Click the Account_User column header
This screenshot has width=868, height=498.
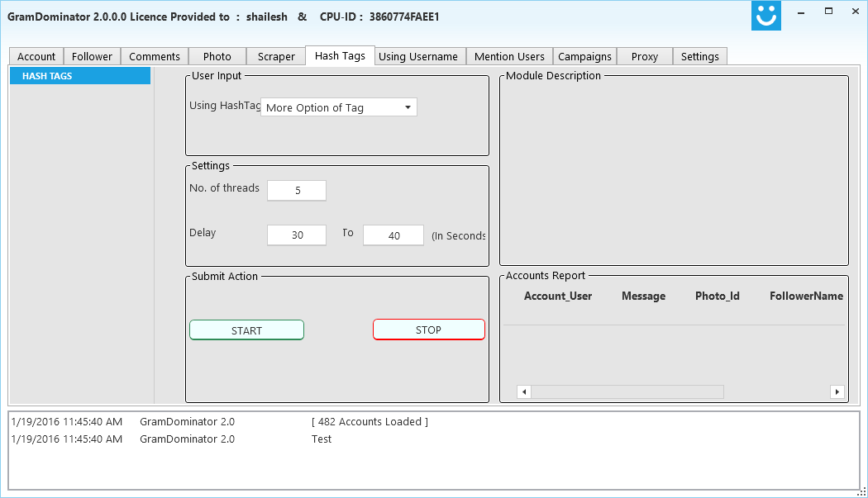[x=558, y=296]
